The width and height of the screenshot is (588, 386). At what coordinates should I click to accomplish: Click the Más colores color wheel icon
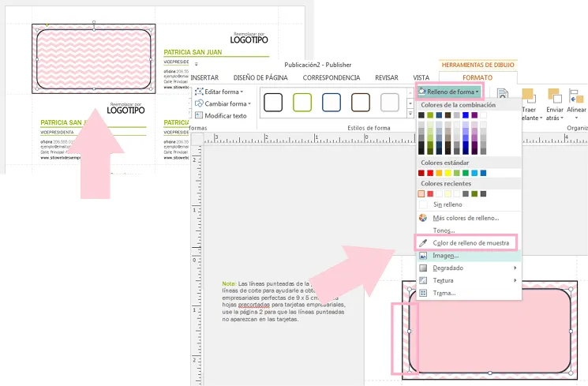tap(423, 218)
